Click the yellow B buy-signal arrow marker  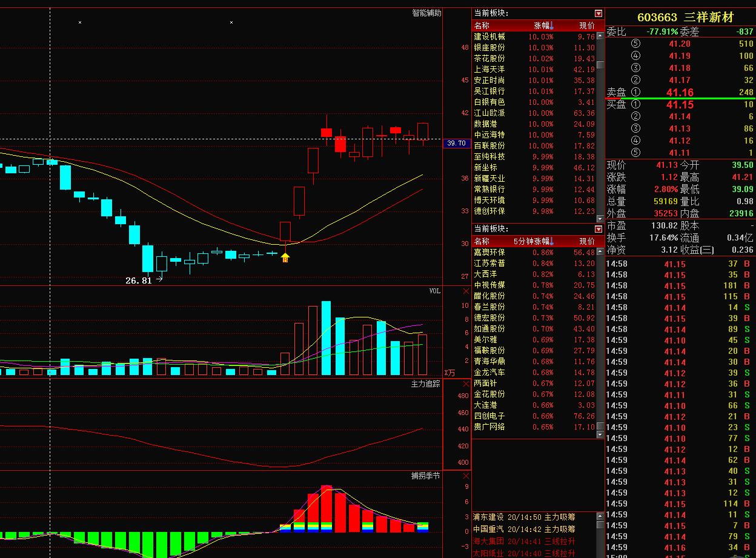coord(285,257)
